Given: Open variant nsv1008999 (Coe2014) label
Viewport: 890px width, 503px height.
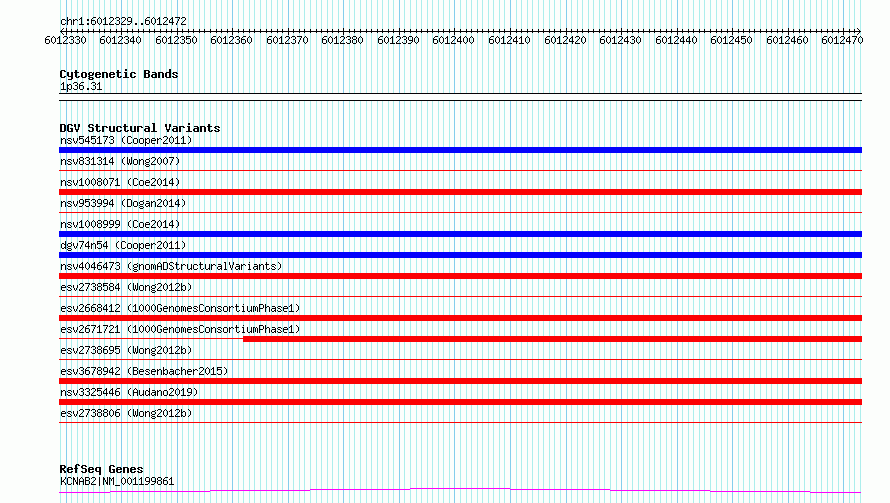Looking at the screenshot, I should point(120,224).
